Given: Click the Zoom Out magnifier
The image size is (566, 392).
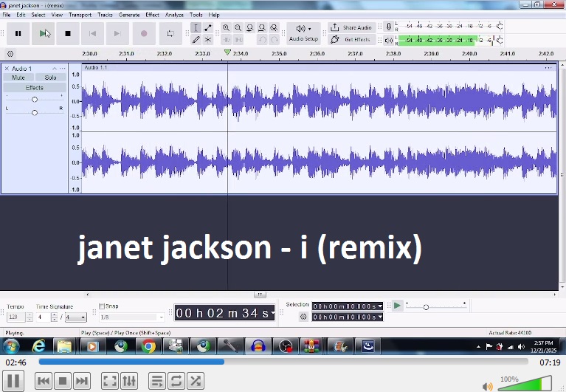Looking at the screenshot, I should coord(238,28).
